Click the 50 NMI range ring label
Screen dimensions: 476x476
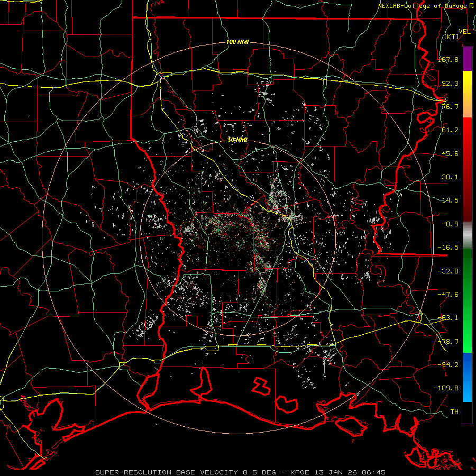pyautogui.click(x=237, y=140)
